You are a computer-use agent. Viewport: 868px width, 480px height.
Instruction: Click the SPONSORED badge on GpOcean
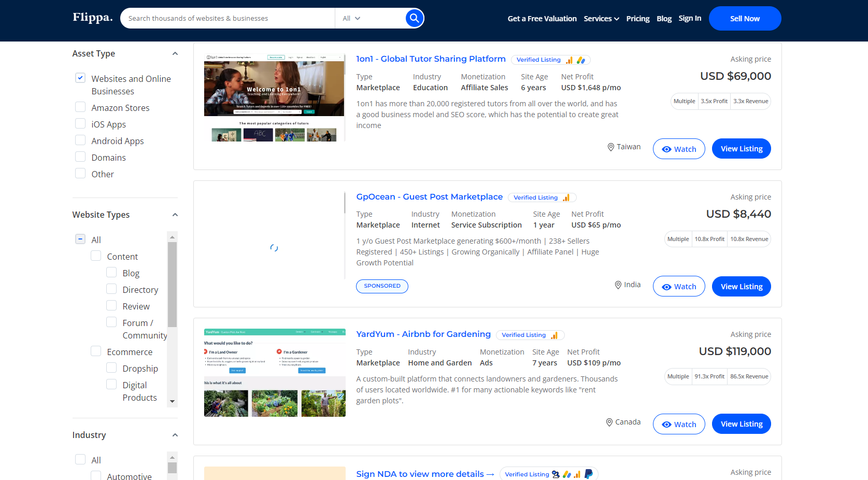[382, 286]
